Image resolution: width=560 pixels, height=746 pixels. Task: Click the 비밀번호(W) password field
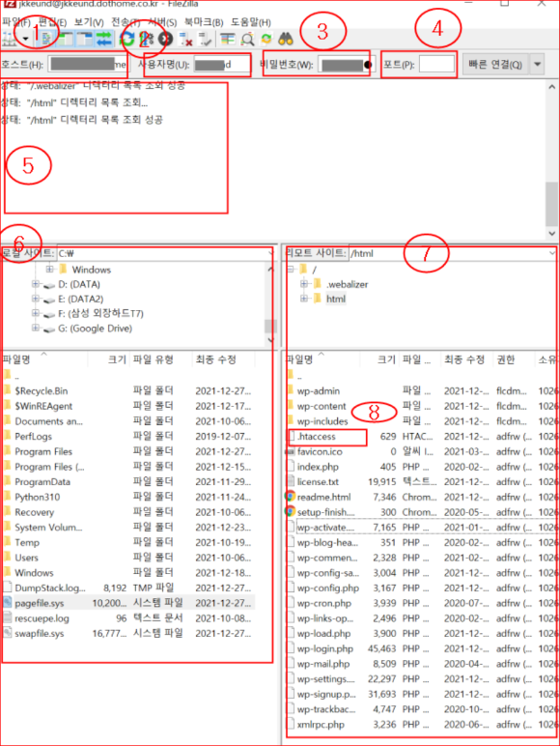347,64
